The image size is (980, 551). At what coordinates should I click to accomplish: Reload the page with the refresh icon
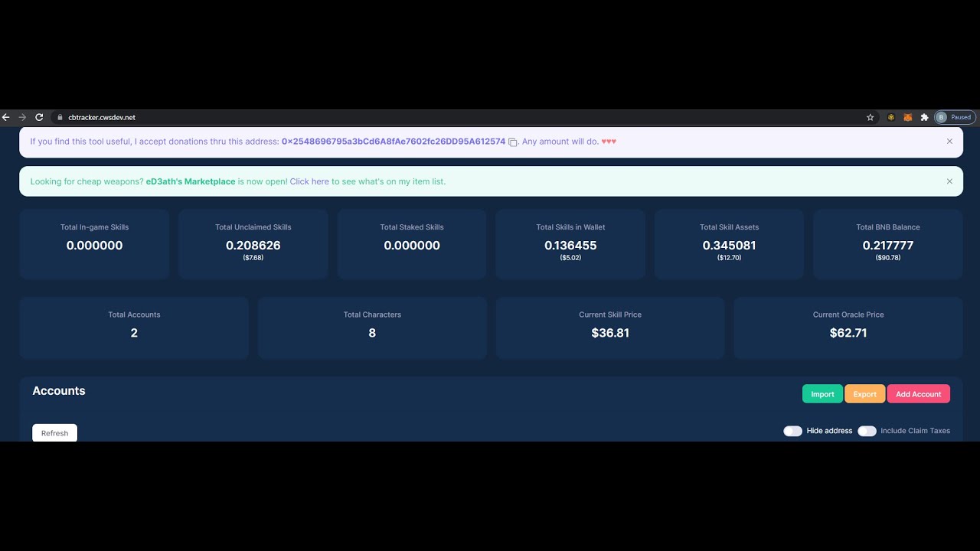pos(39,117)
